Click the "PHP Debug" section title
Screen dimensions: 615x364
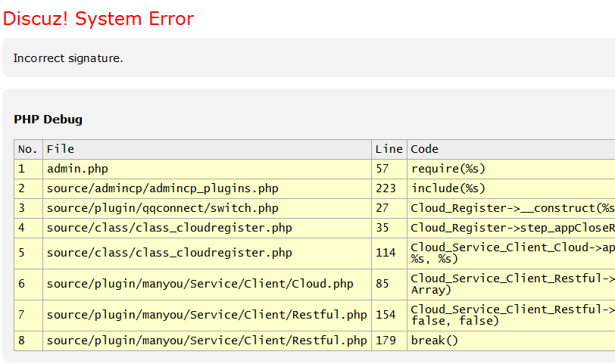pyautogui.click(x=48, y=120)
